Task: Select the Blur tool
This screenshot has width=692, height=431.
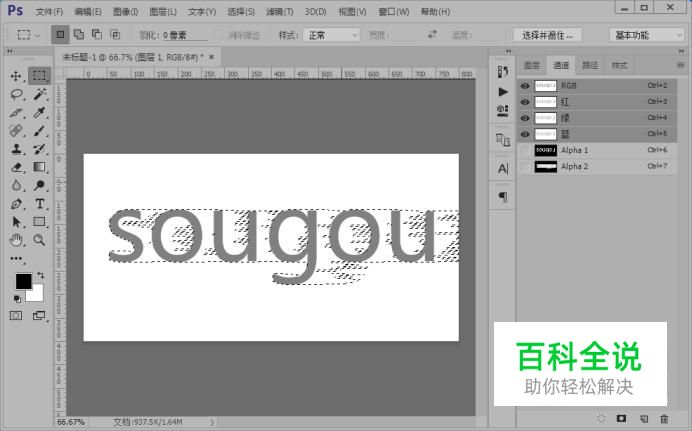Action: point(16,185)
